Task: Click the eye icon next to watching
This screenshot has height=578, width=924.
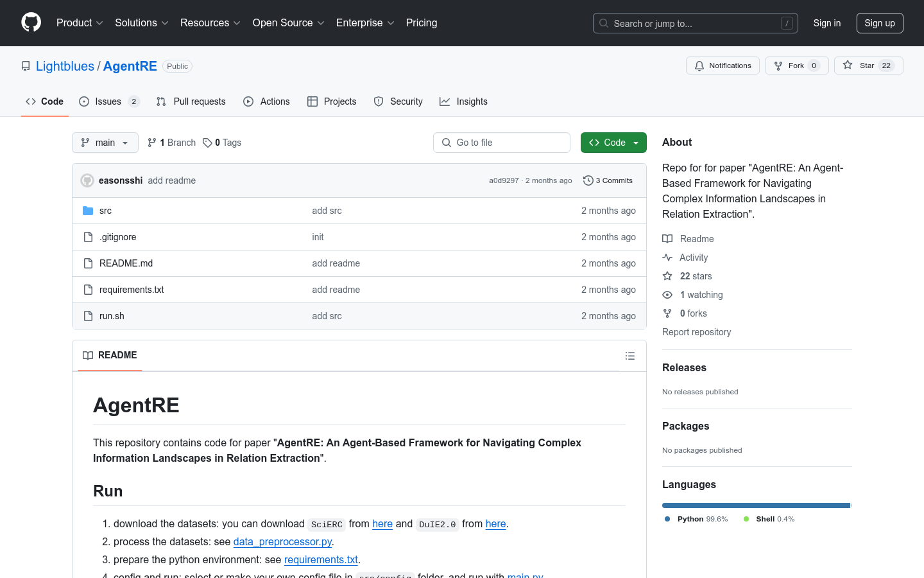Action: [x=667, y=295]
